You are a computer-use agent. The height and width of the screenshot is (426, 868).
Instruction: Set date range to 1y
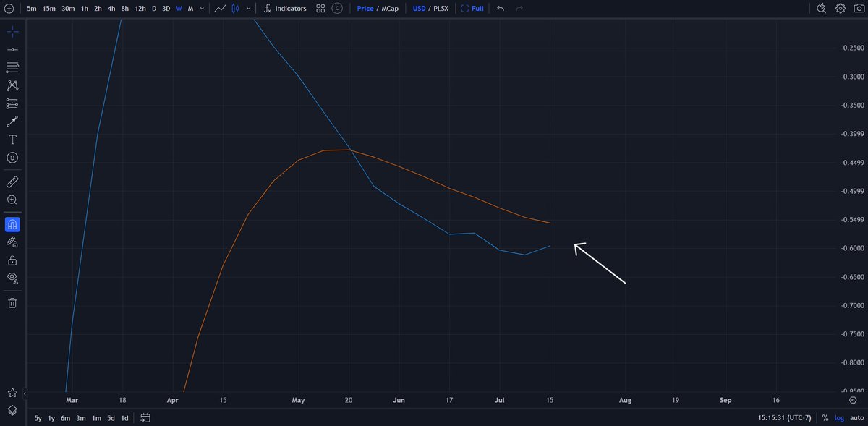[51, 418]
